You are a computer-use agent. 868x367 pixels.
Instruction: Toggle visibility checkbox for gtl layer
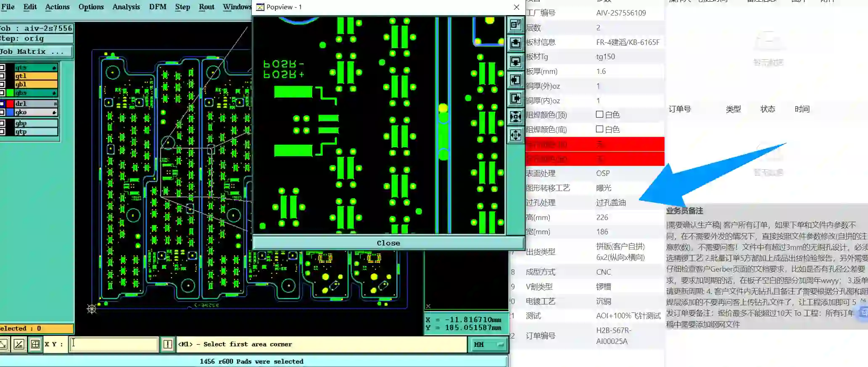point(3,76)
